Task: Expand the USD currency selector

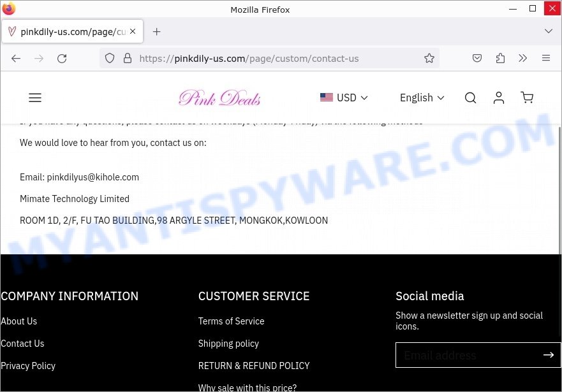Action: (x=344, y=98)
